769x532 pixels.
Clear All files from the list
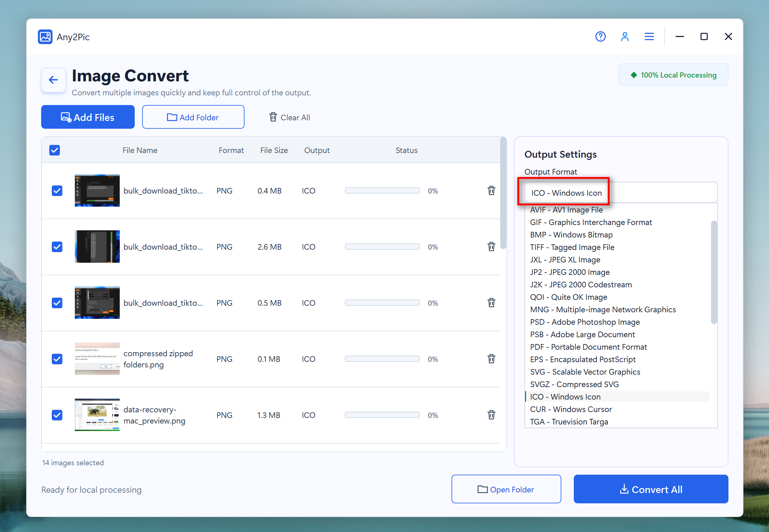pyautogui.click(x=289, y=117)
